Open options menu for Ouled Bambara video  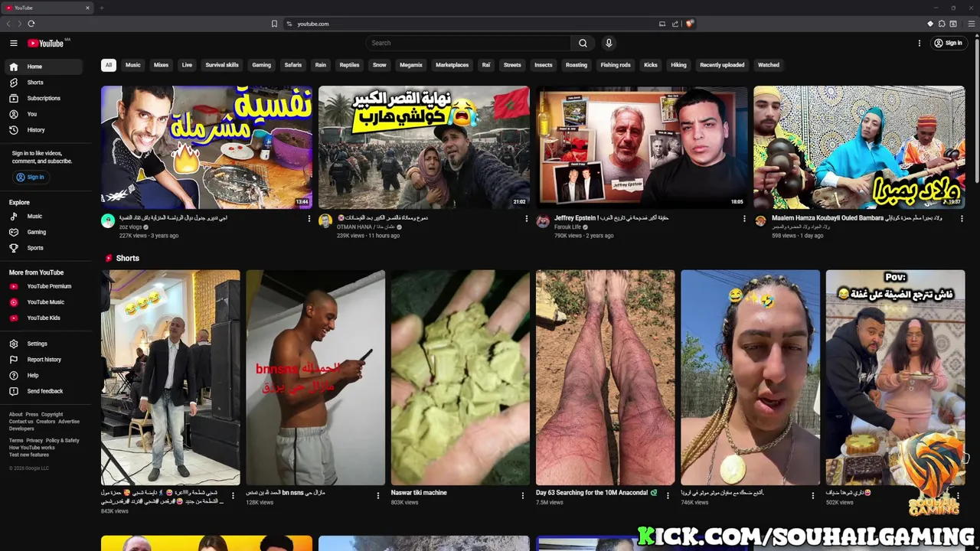(x=962, y=219)
